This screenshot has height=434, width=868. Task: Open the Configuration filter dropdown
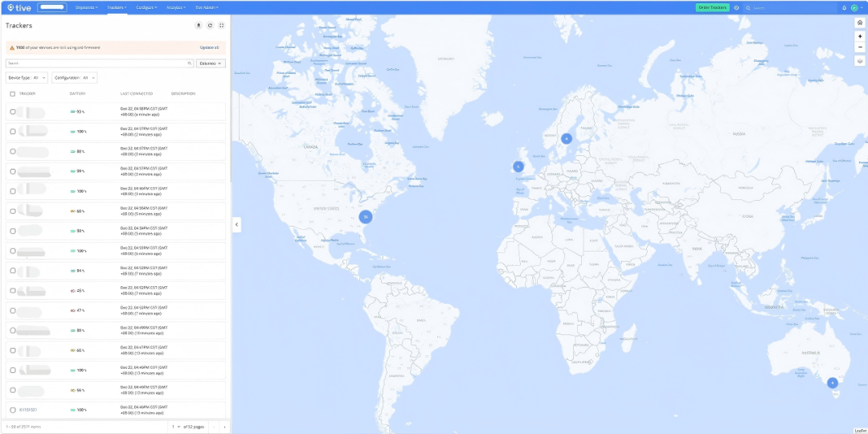point(75,78)
